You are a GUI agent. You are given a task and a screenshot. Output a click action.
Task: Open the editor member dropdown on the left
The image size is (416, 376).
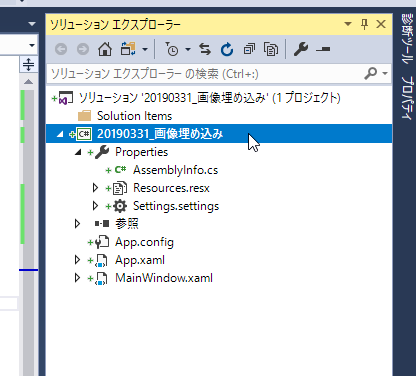[x=32, y=45]
